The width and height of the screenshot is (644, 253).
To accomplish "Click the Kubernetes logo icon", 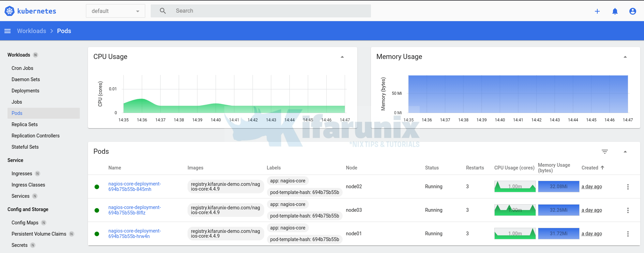I will [10, 11].
